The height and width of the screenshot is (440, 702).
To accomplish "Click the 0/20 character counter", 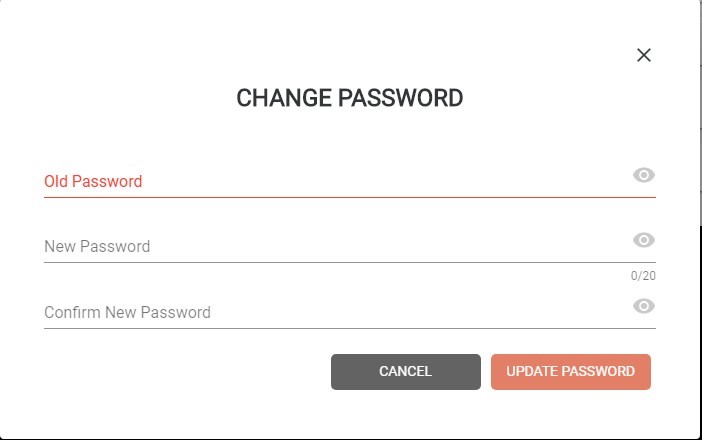I will pyautogui.click(x=643, y=275).
